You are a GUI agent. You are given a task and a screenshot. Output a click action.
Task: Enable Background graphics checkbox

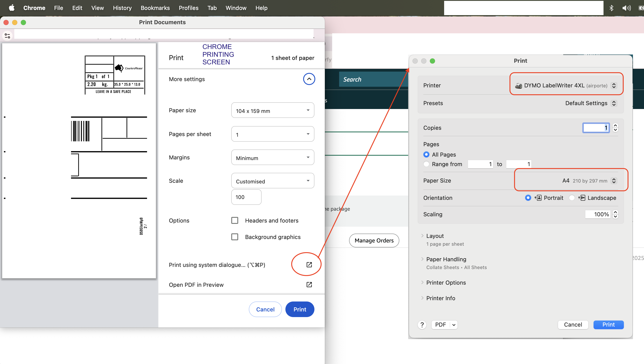235,237
